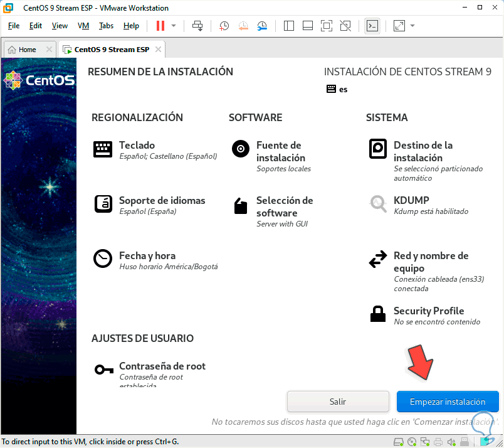Viewport: 504px width, 448px height.
Task: Toggle Unity mode icon
Action: tap(345, 26)
